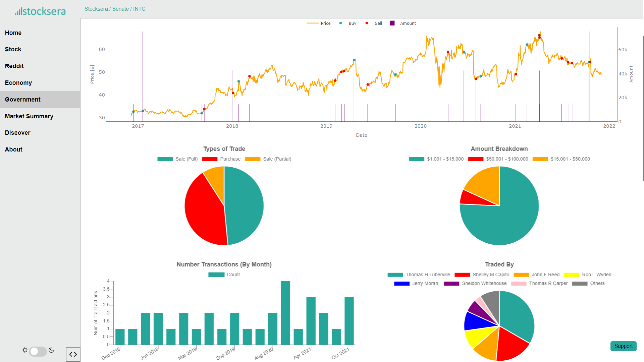Toggle the dark mode switch

point(38,351)
